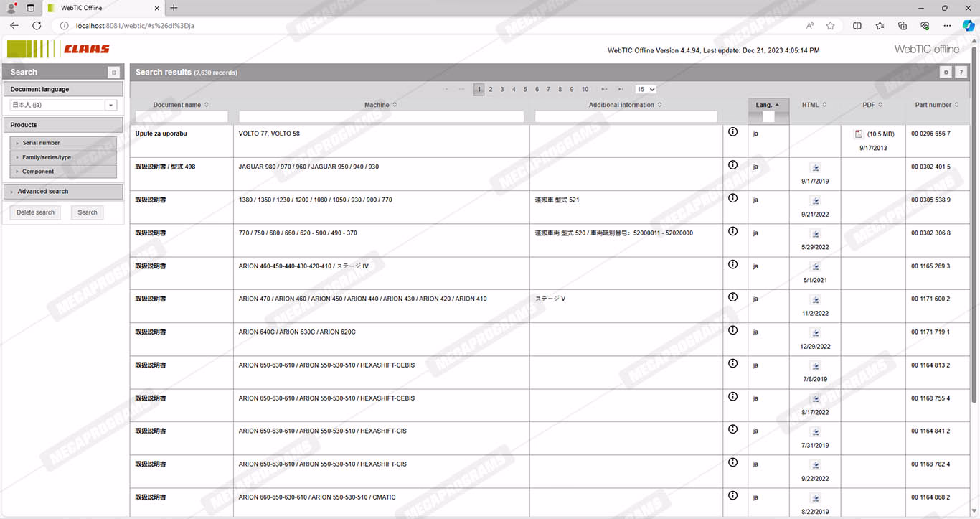Screen dimensions: 980x519
Task: Open browser Settings and more menu
Action: click(947, 25)
